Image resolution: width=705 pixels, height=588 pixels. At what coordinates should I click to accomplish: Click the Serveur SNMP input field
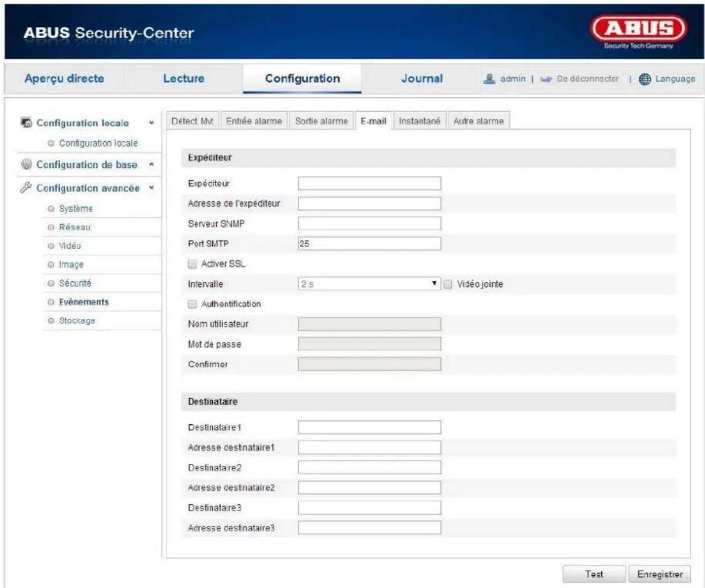[x=370, y=224]
